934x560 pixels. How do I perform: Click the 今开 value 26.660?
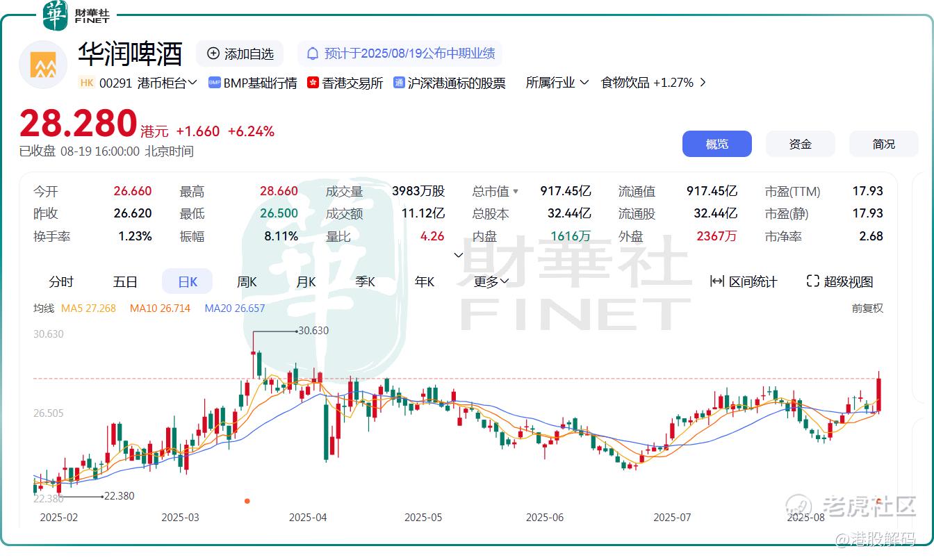coord(133,191)
